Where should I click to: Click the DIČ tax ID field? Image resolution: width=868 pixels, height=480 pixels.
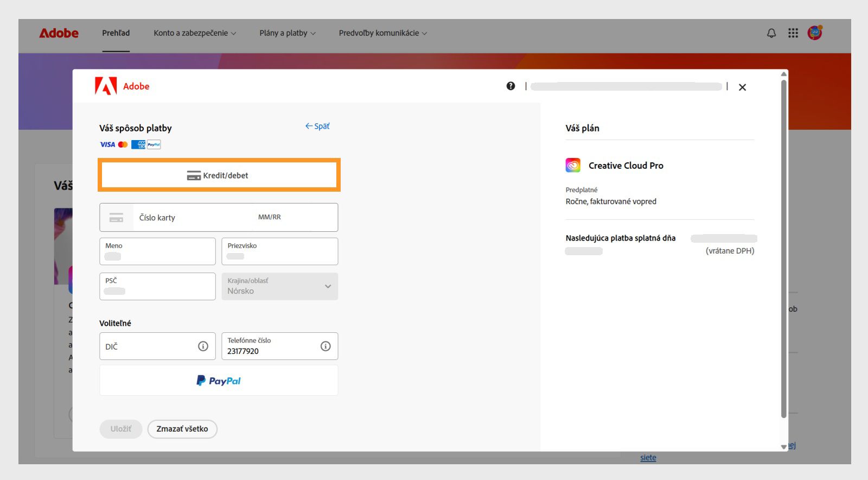[157, 346]
